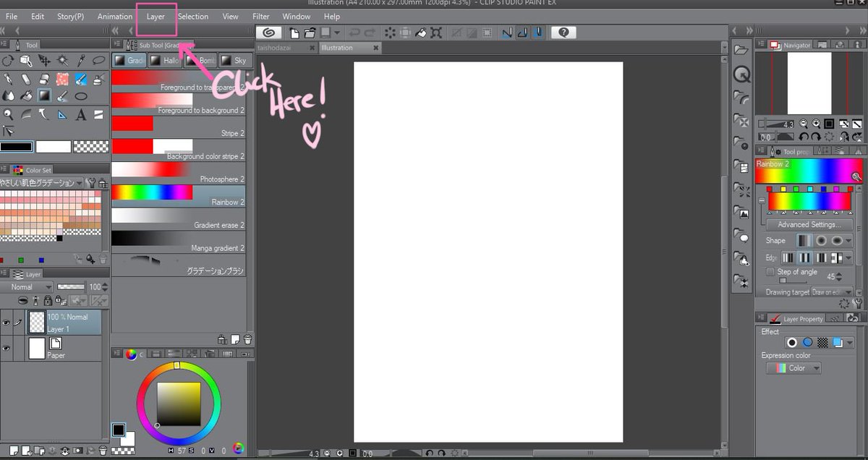Image resolution: width=868 pixels, height=460 pixels.
Task: Open the Ruler tool
Action: [61, 114]
